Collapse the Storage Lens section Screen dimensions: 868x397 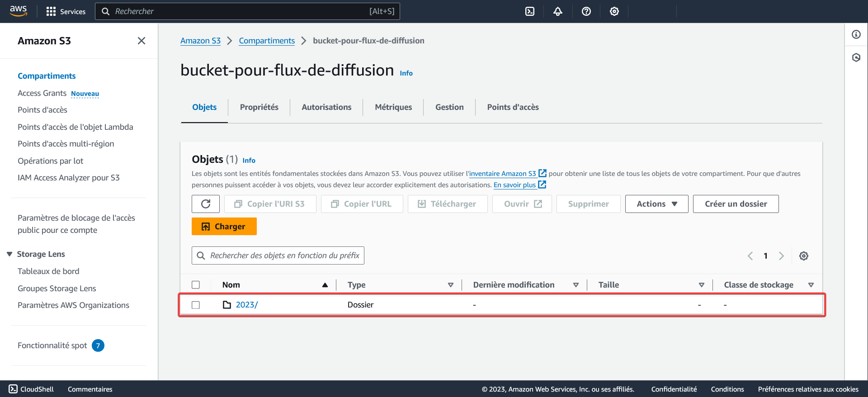[9, 254]
